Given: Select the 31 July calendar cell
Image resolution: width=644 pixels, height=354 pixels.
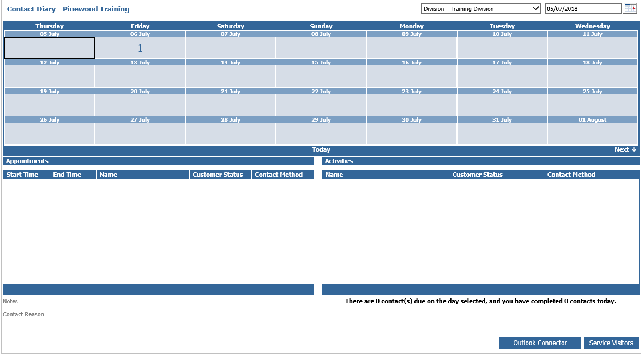Looking at the screenshot, I should [502, 134].
